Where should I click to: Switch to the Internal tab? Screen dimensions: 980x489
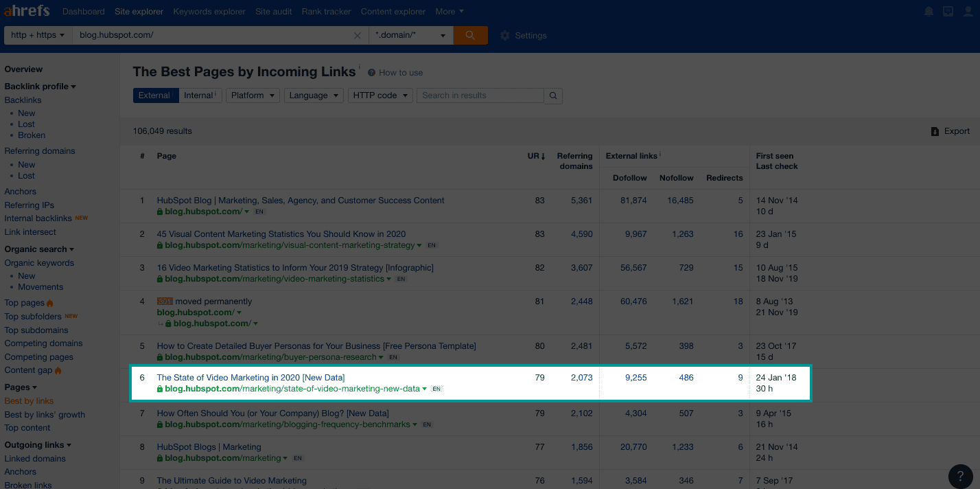200,95
